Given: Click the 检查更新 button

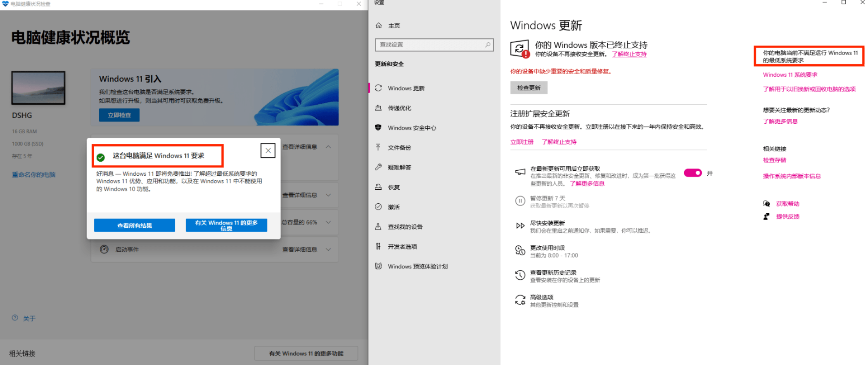Looking at the screenshot, I should tap(529, 88).
